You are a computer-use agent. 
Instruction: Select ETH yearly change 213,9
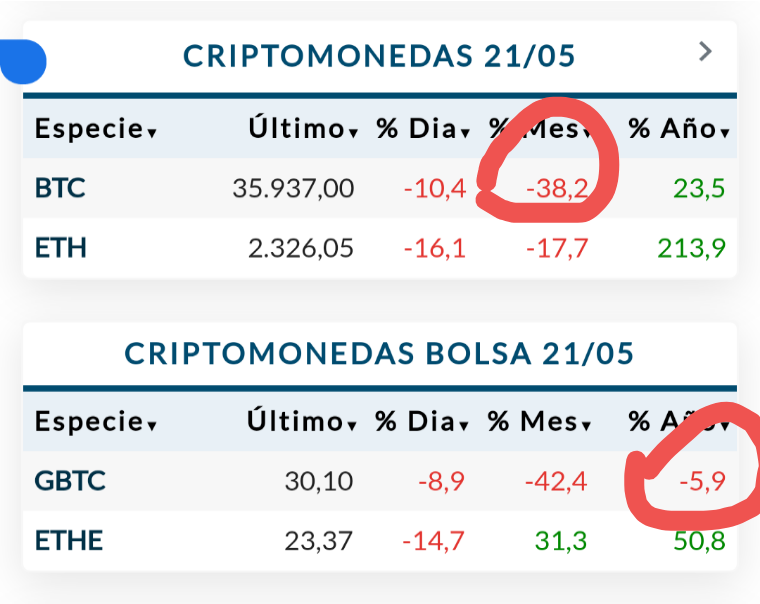tap(692, 248)
